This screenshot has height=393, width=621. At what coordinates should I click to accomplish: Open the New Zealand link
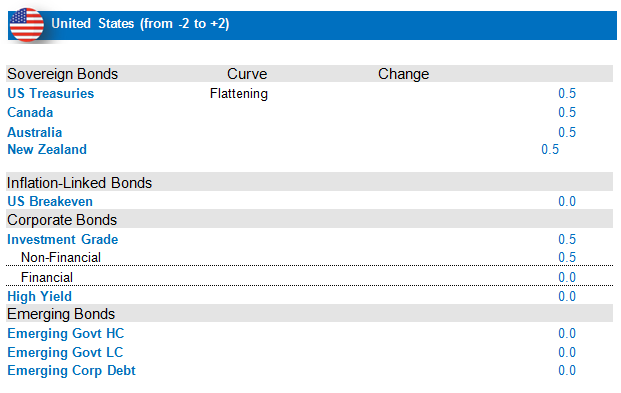click(x=47, y=149)
